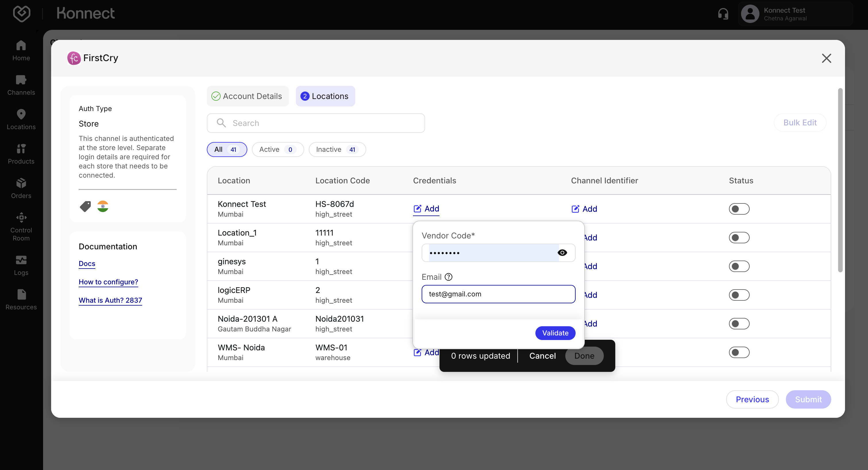The width and height of the screenshot is (868, 470).
Task: Add credentials for WMS- Noida location
Action: pos(426,352)
